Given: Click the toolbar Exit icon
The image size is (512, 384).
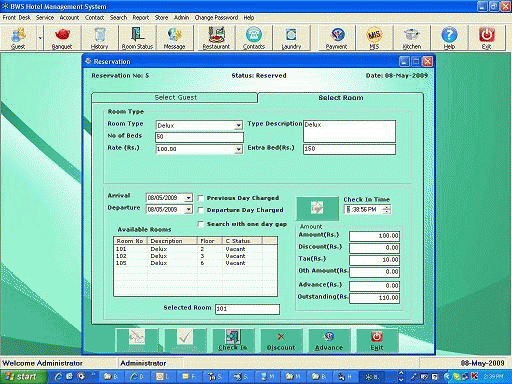Looking at the screenshot, I should 486,38.
